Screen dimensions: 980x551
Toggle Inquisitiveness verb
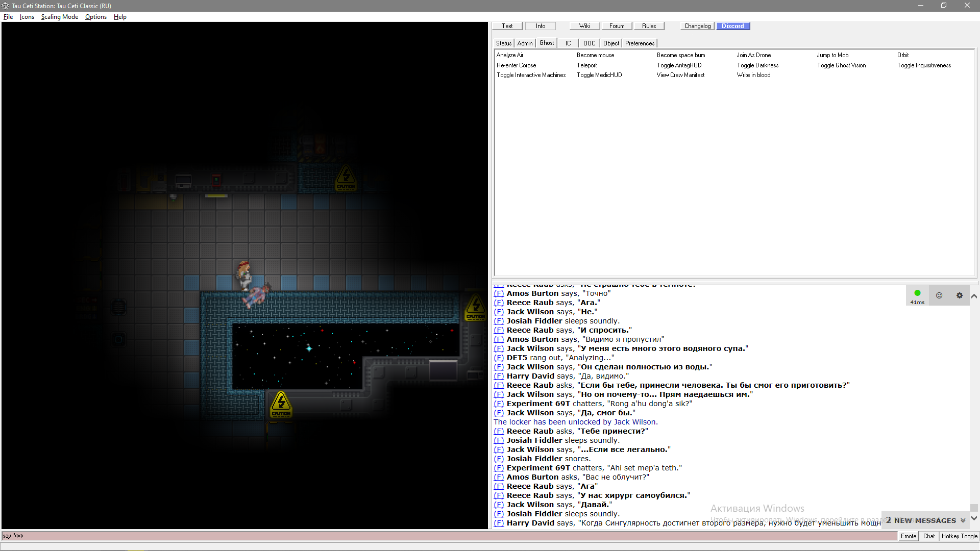pyautogui.click(x=924, y=65)
